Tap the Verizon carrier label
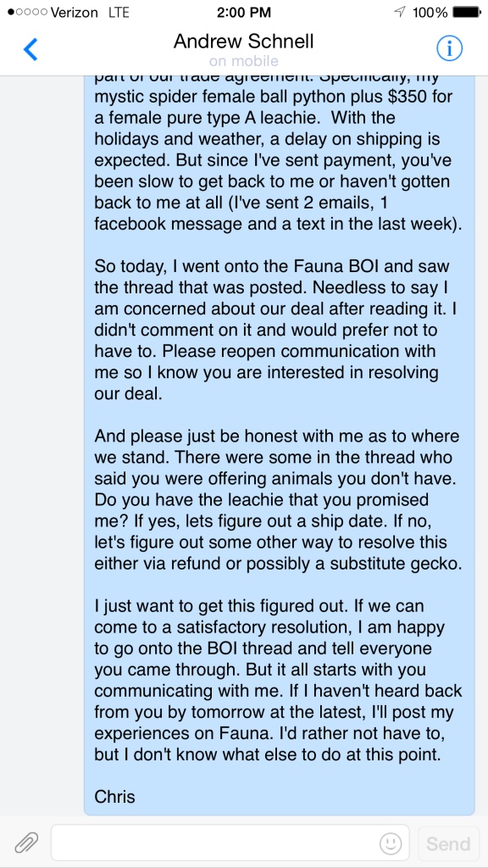This screenshot has width=488, height=868. [75, 12]
